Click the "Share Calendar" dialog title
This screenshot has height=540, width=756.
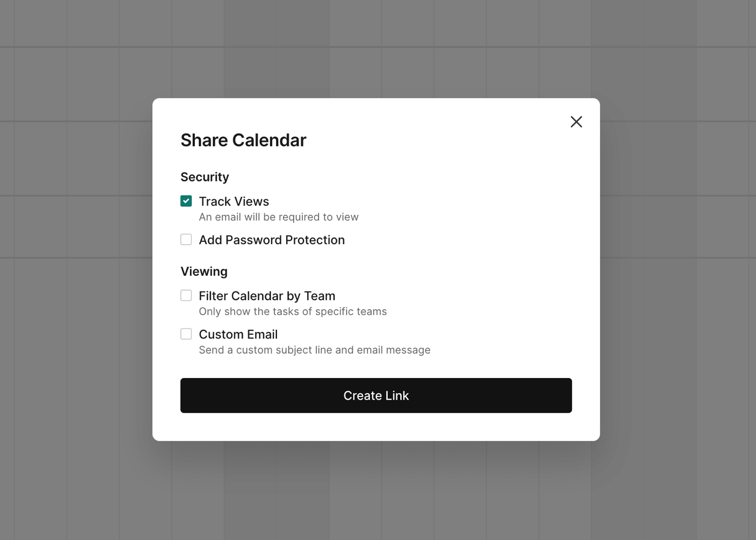(x=243, y=140)
